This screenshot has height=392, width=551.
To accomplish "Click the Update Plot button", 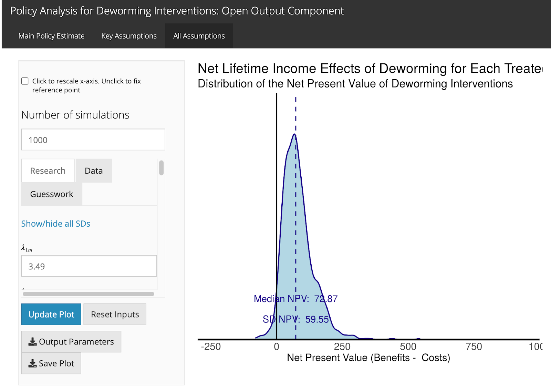I will point(51,314).
